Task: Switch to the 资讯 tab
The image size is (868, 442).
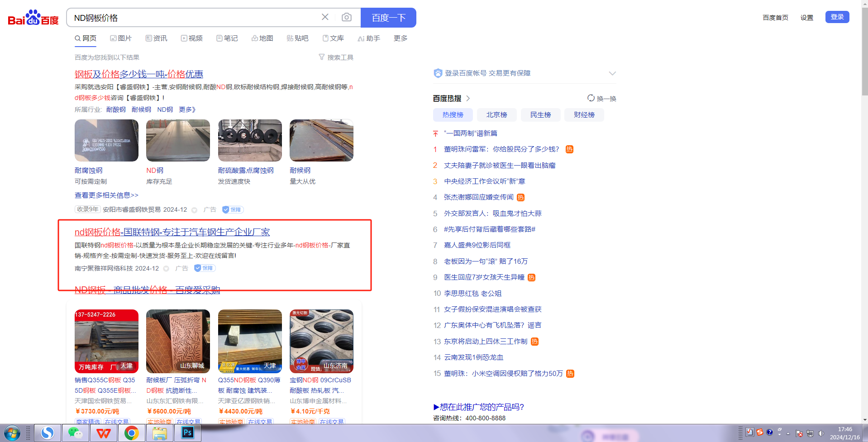Action: [156, 38]
